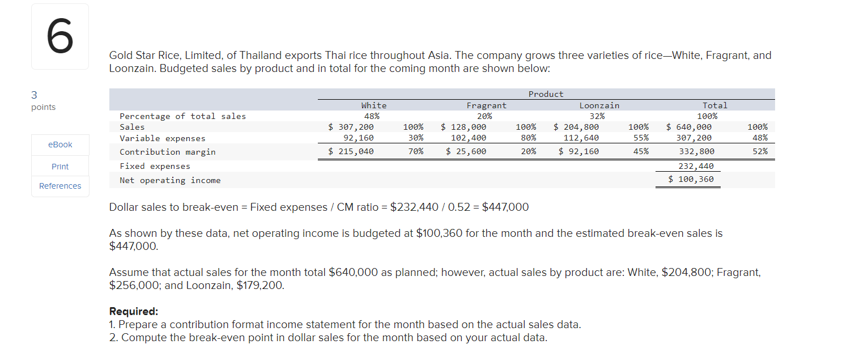This screenshot has height=357, width=868.
Task: Click the Product table header
Action: click(x=546, y=93)
